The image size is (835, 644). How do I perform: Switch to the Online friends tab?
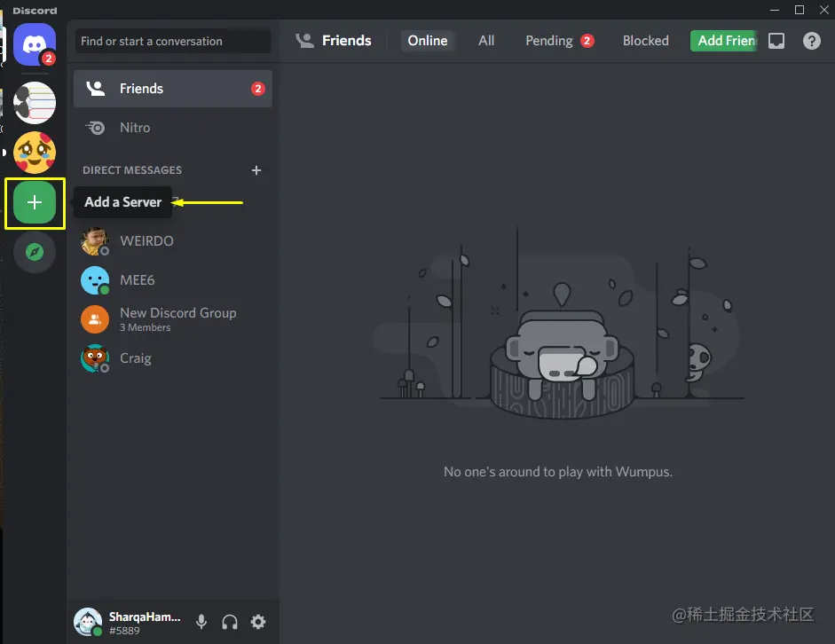point(428,41)
